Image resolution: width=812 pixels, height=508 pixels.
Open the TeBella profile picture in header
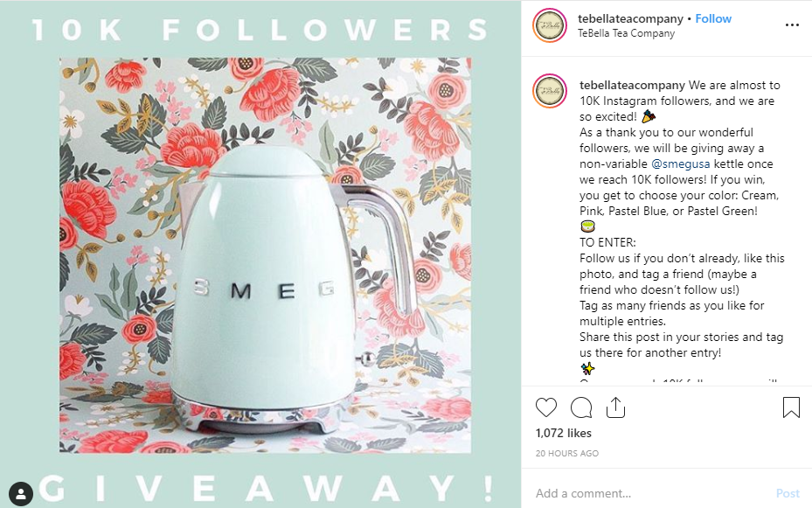pos(550,25)
